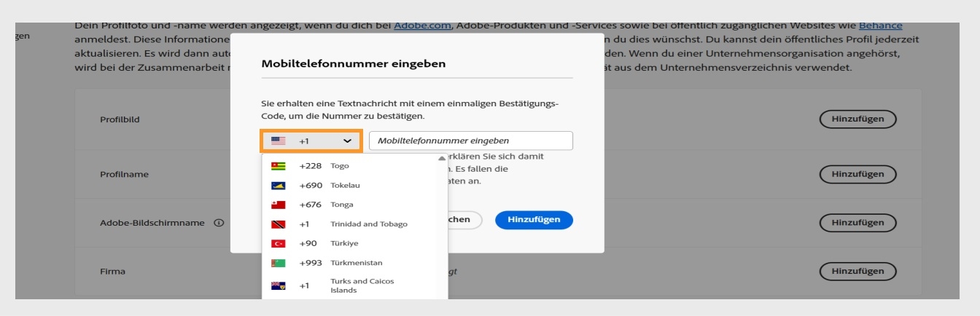Click Hinzufügen for Adobe-Bildschirmname row
This screenshot has width=980, height=316.
point(858,222)
